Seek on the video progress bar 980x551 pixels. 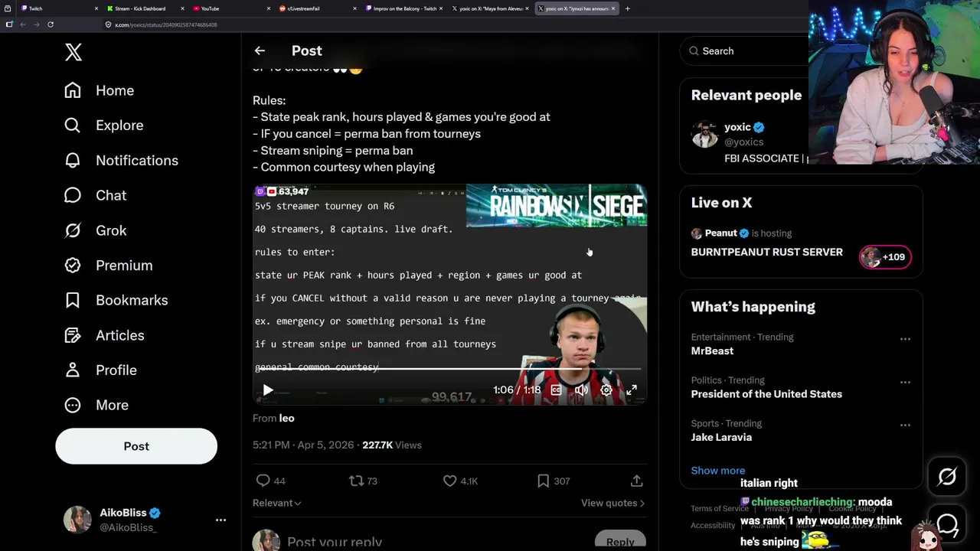point(450,369)
